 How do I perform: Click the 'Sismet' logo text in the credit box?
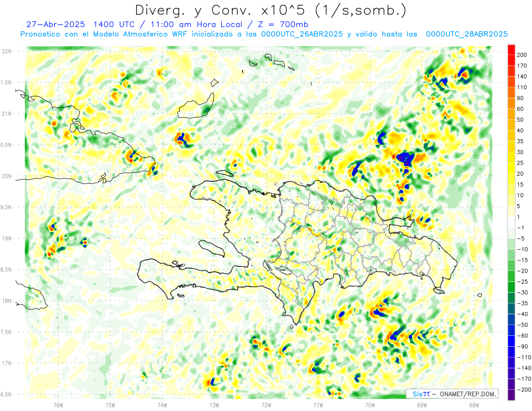[421, 394]
